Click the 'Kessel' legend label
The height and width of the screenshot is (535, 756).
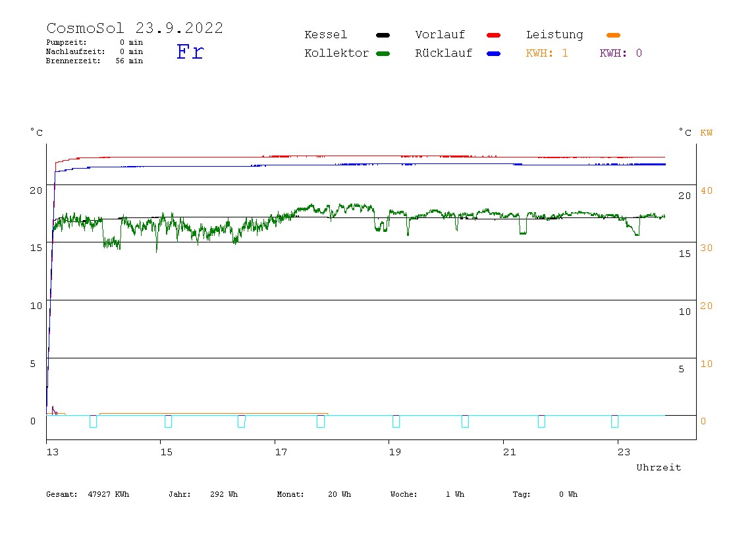click(x=325, y=35)
